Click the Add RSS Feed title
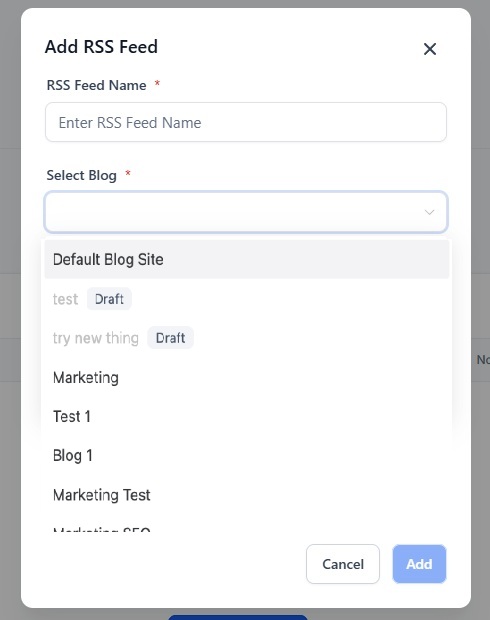 101,47
